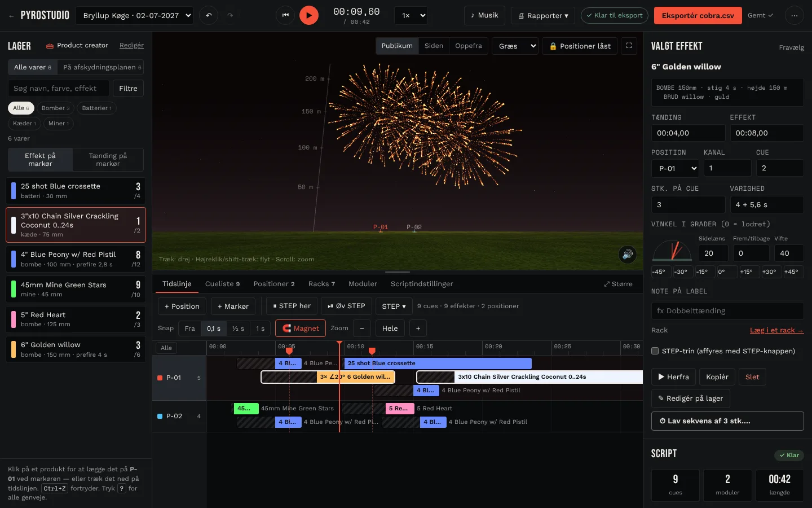Open the more options ellipsis menu
This screenshot has width=812, height=508.
pyautogui.click(x=794, y=15)
